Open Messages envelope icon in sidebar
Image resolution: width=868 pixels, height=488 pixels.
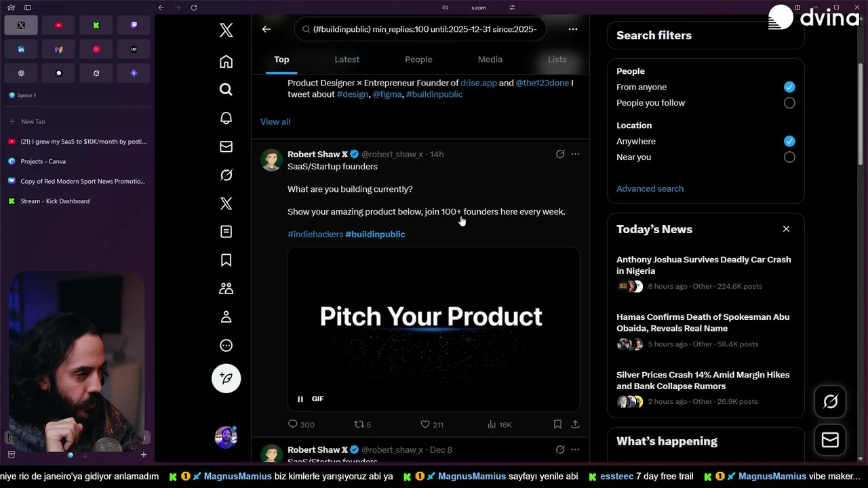[226, 146]
